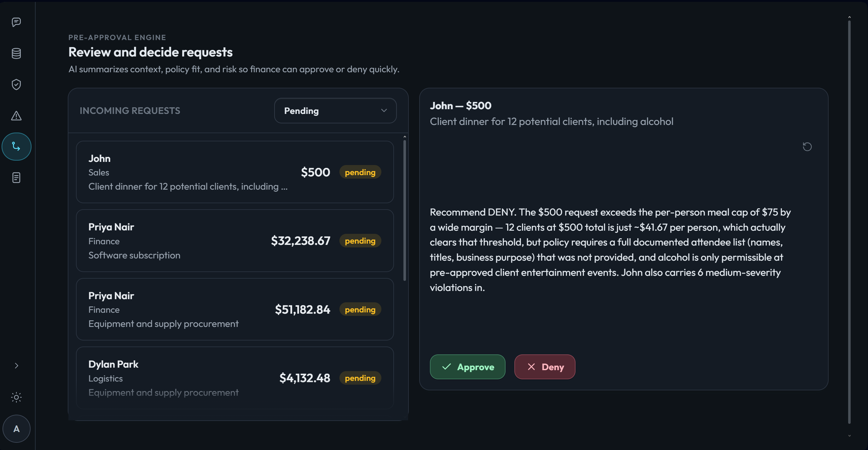Click the regenerate AI summary icon

pos(807,146)
